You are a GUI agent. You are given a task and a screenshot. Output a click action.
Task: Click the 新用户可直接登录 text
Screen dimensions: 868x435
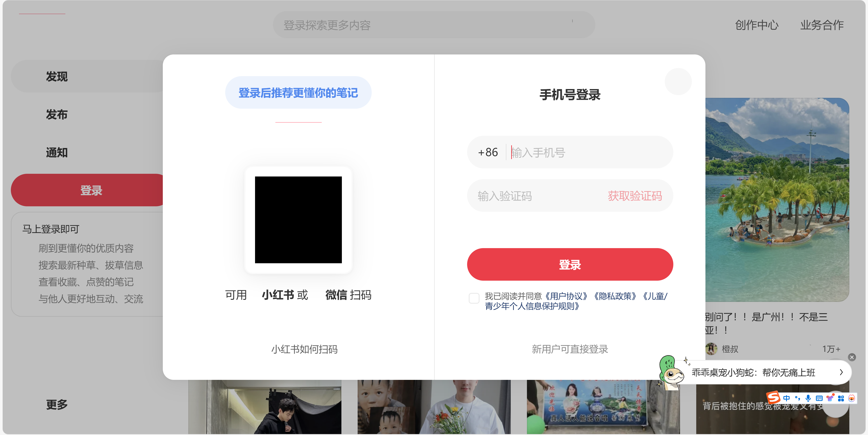pos(570,349)
